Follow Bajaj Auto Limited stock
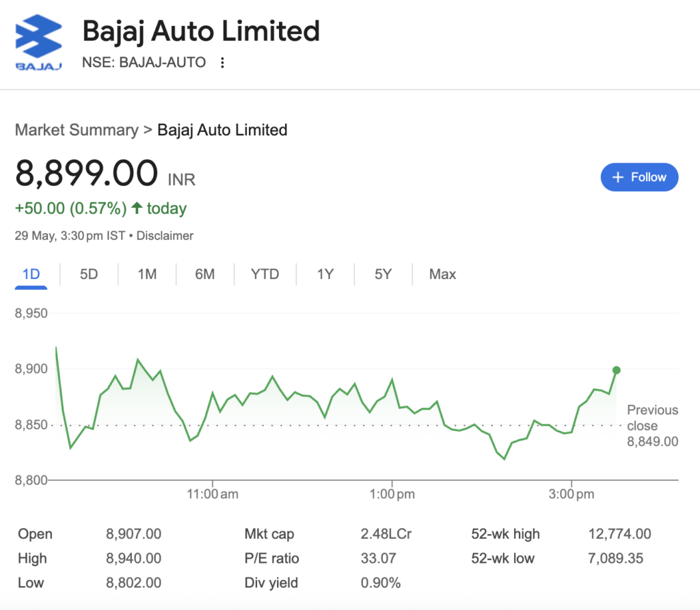The image size is (700, 610). [x=639, y=177]
